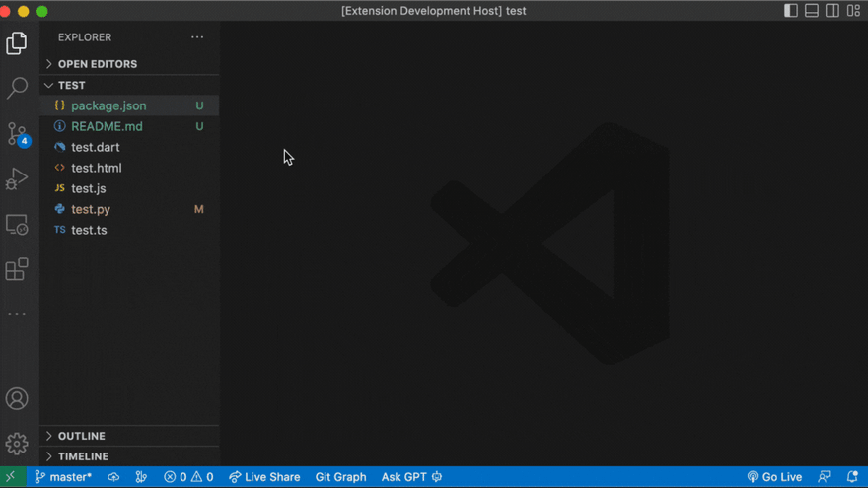Show the notifications bell in status bar

pyautogui.click(x=852, y=477)
